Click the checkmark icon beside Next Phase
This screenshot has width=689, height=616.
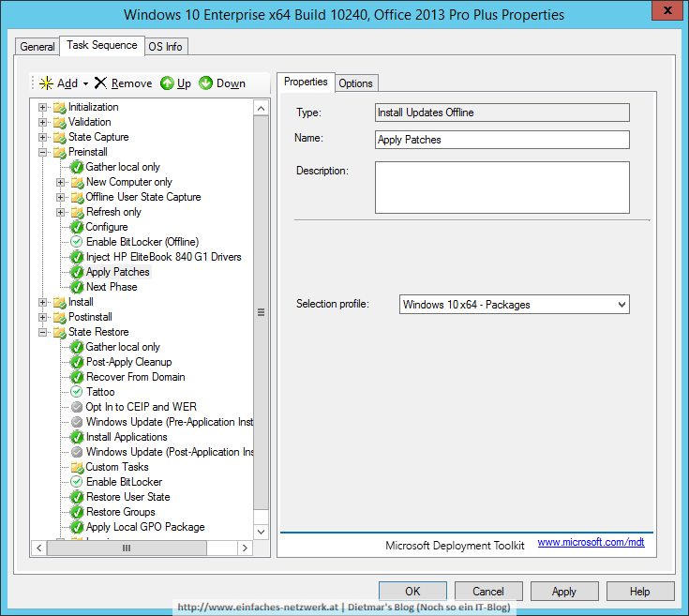tap(77, 287)
